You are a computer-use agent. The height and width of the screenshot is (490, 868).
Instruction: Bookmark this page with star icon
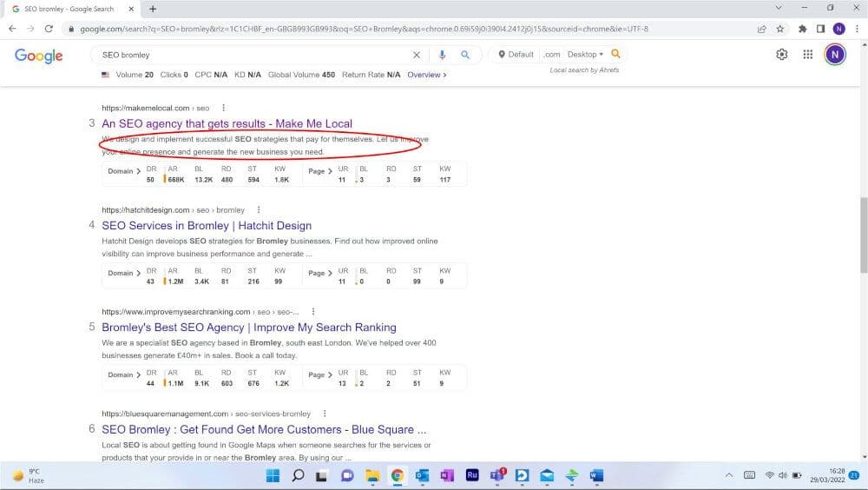coord(780,29)
